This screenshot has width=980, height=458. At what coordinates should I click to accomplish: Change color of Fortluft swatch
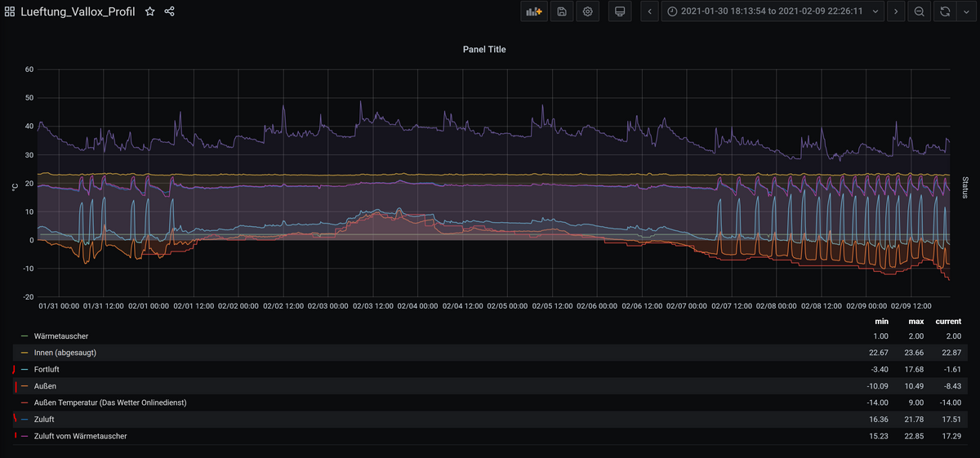(24, 370)
